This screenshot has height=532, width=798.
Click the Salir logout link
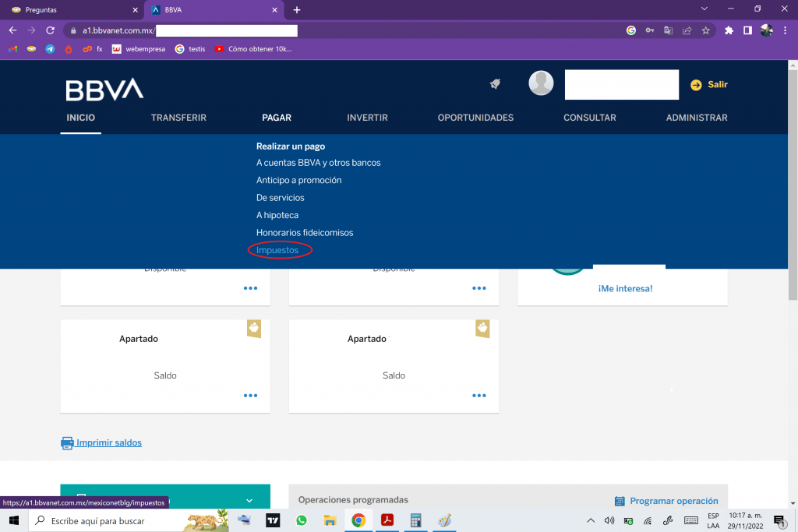718,84
